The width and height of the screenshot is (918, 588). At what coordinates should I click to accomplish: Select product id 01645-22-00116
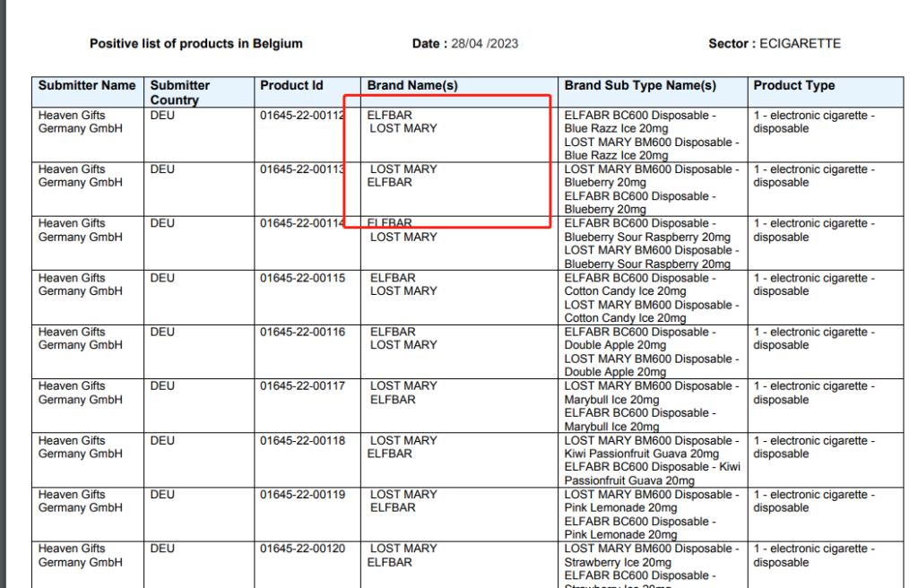(303, 332)
